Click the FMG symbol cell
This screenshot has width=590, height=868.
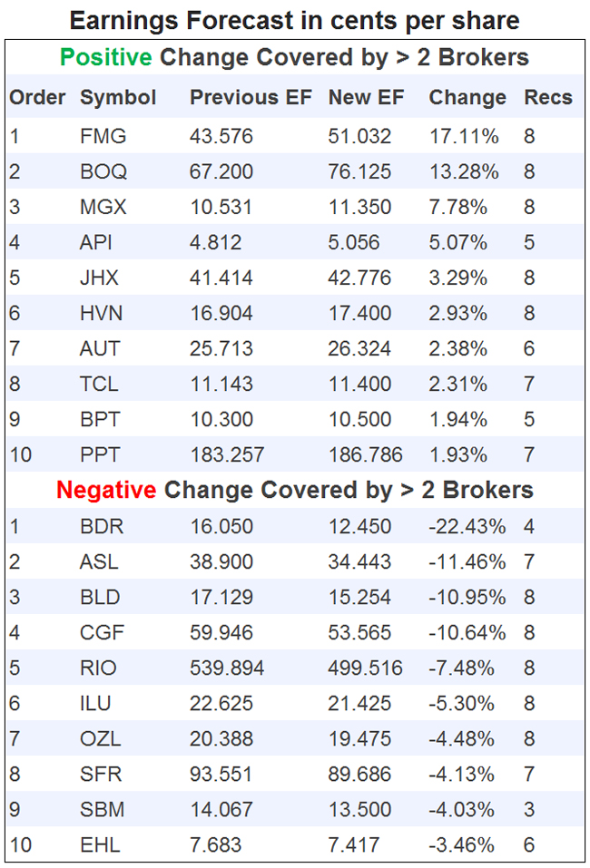click(x=103, y=137)
